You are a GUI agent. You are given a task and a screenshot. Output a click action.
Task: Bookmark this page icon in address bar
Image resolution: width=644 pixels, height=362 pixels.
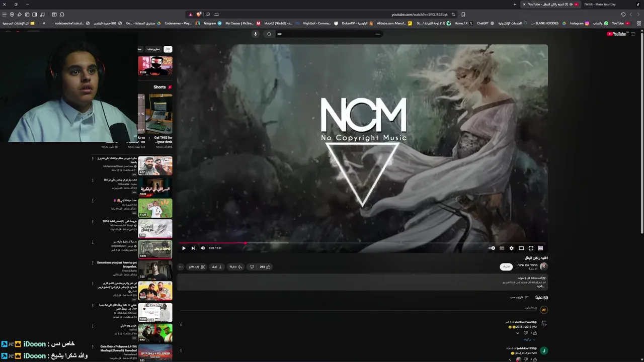[463, 14]
